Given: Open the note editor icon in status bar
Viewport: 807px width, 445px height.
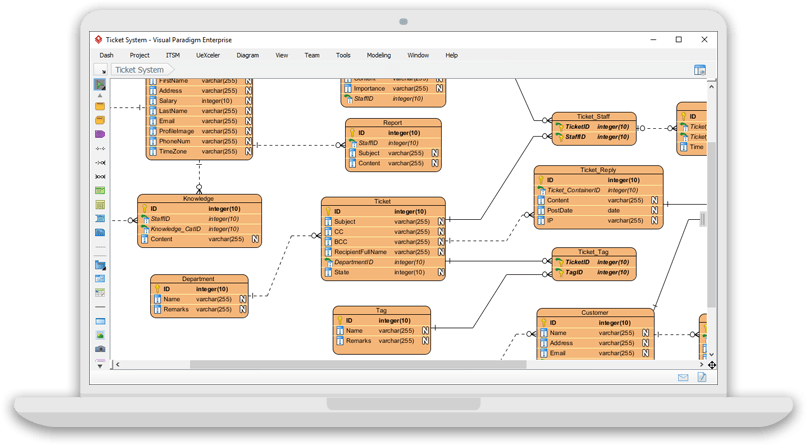Looking at the screenshot, I should (701, 378).
